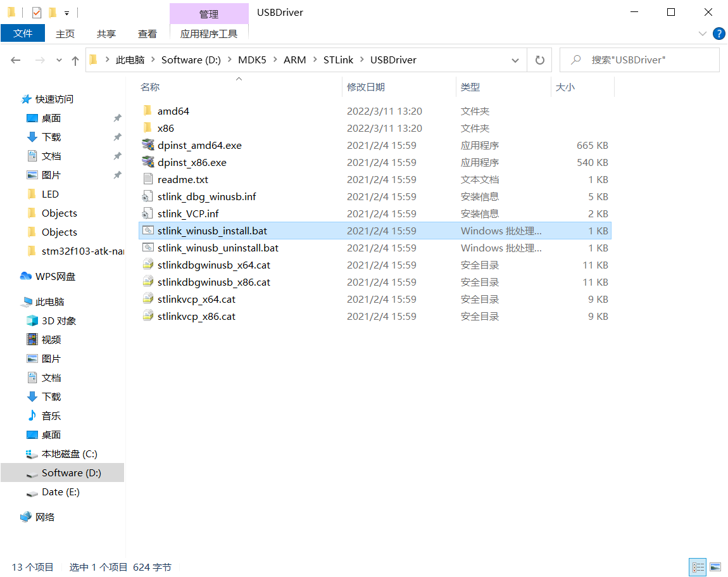This screenshot has height=577, width=728.
Task: Open recent locations dropdown arrow
Action: point(59,60)
